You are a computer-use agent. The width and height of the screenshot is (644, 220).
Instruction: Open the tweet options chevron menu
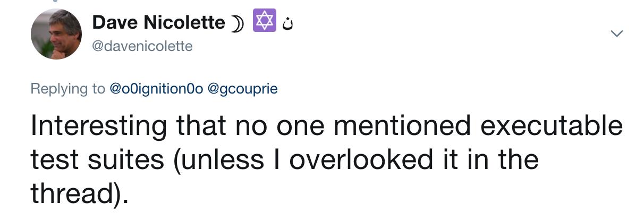616,33
